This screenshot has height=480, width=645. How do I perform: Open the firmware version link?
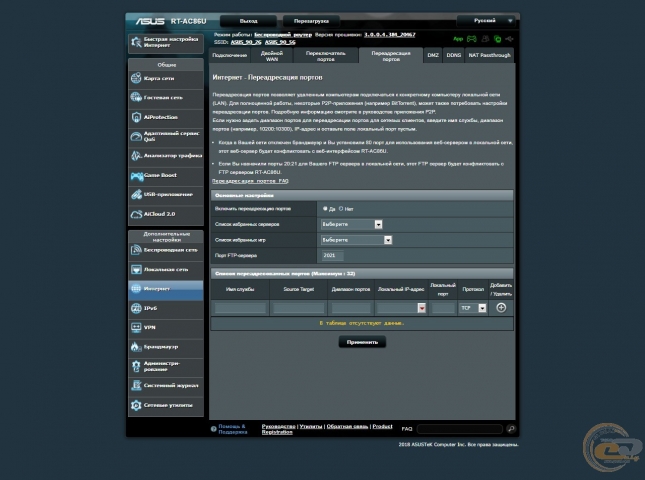390,35
